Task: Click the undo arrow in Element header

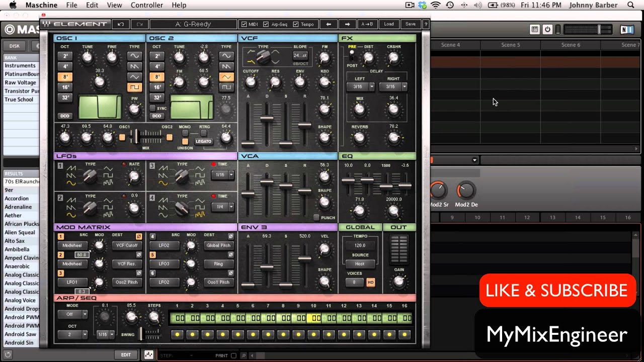Action: tap(120, 24)
